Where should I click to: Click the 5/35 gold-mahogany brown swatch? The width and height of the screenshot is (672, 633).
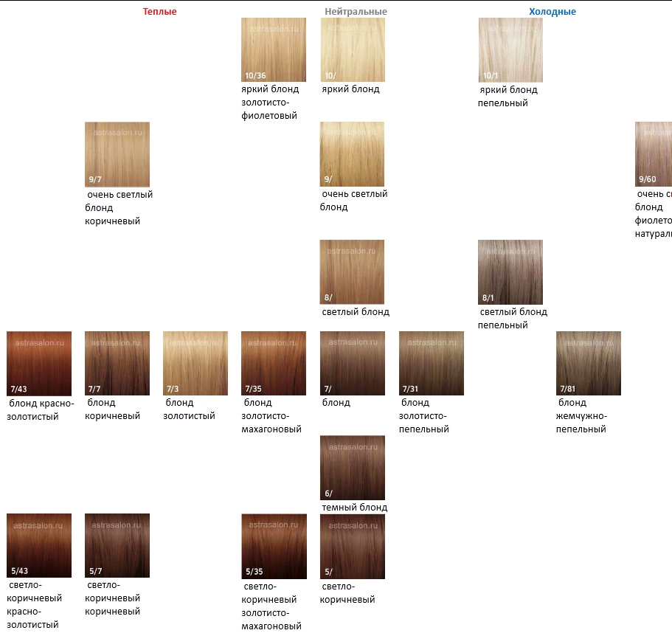(274, 546)
